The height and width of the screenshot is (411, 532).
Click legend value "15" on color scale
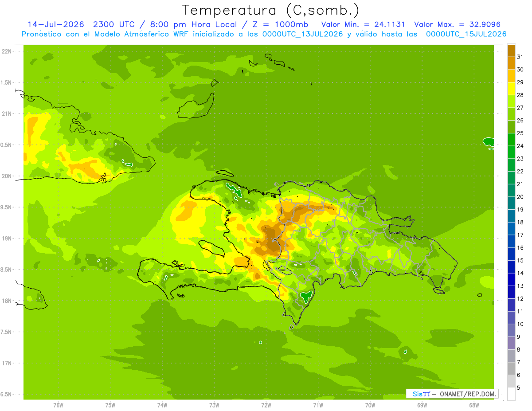click(520, 261)
